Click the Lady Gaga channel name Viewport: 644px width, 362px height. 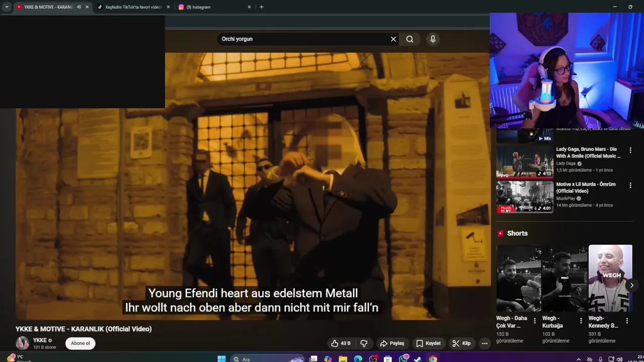coord(566,163)
